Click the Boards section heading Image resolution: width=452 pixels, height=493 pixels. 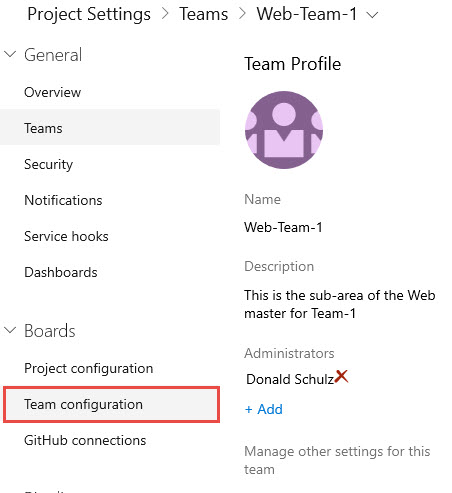tap(50, 331)
